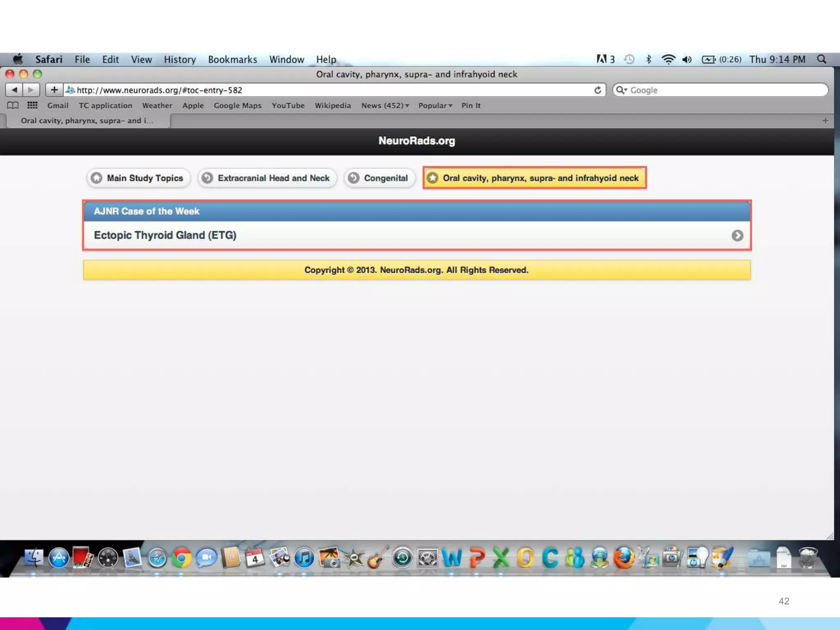
Task: Open the History menu
Action: [x=180, y=59]
